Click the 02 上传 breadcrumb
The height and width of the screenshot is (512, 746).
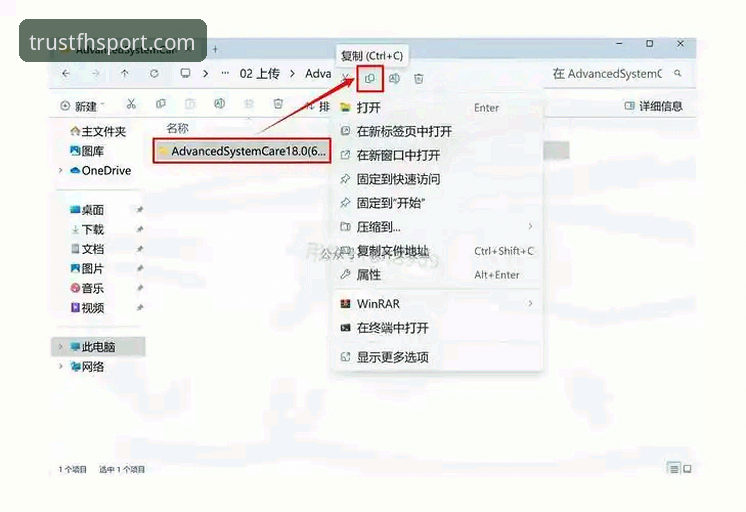tap(259, 74)
